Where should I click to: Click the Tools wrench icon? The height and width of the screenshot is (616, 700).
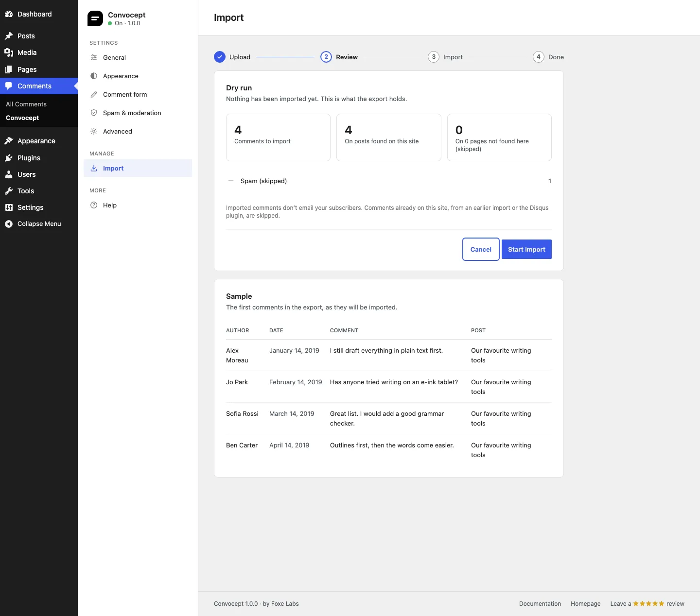[x=9, y=191]
